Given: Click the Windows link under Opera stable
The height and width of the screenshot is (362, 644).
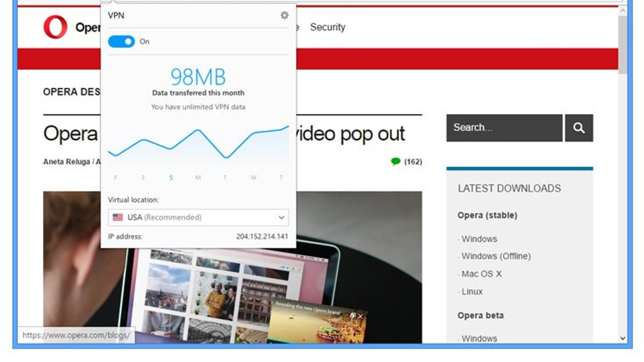Looking at the screenshot, I should tap(479, 239).
